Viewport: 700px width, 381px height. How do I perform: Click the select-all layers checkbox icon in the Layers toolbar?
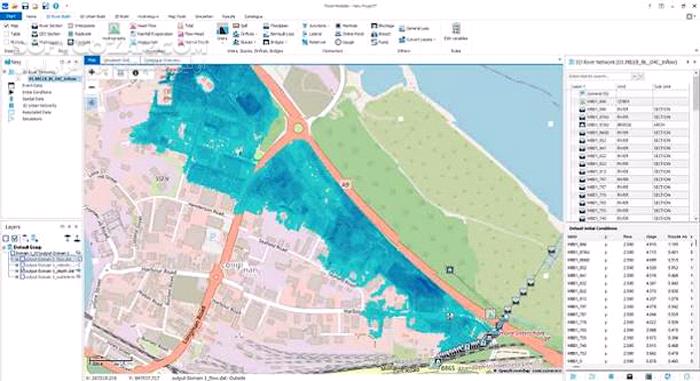[15, 238]
